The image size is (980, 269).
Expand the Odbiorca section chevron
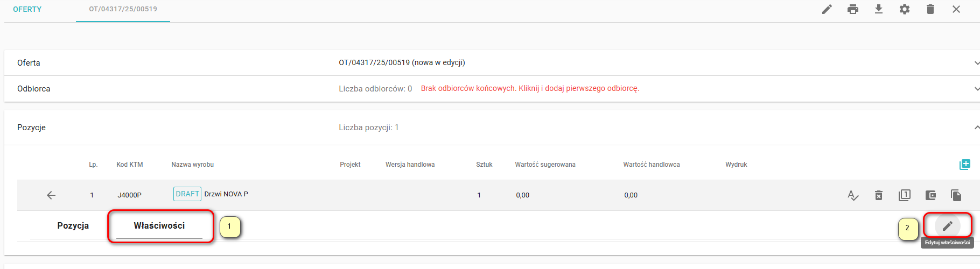[x=976, y=89]
